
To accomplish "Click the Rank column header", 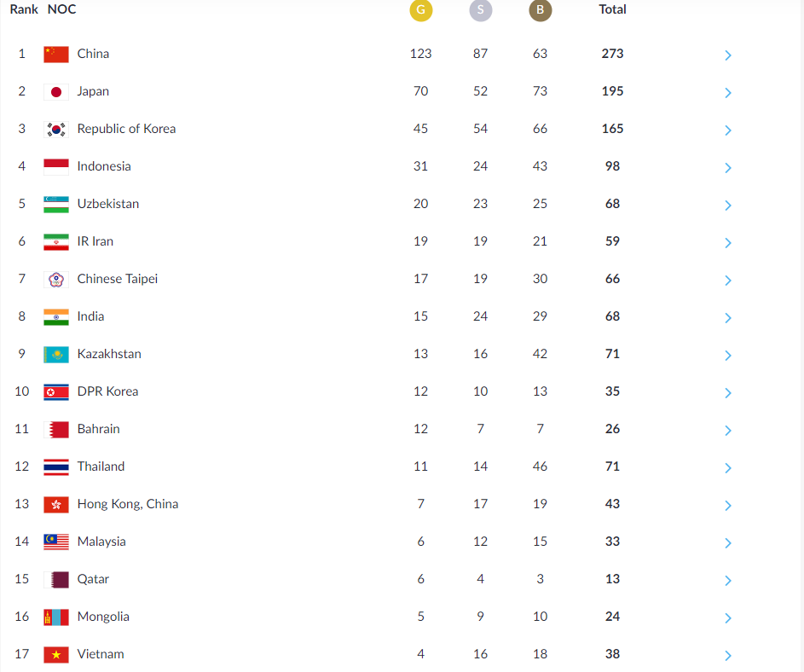I will [x=24, y=9].
